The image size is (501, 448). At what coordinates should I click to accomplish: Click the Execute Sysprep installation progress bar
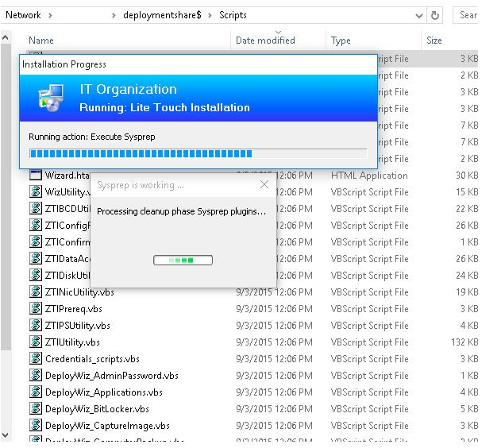coord(198,153)
